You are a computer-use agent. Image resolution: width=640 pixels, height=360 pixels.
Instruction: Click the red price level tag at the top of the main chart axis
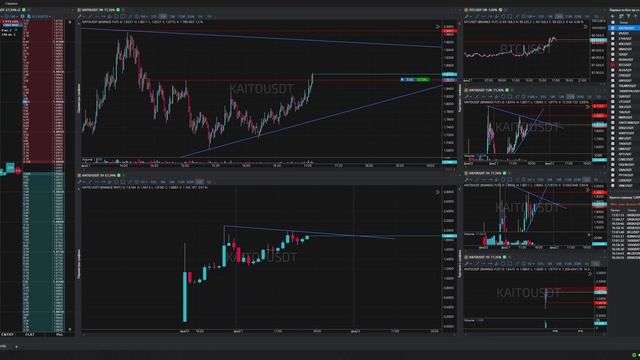point(449,31)
